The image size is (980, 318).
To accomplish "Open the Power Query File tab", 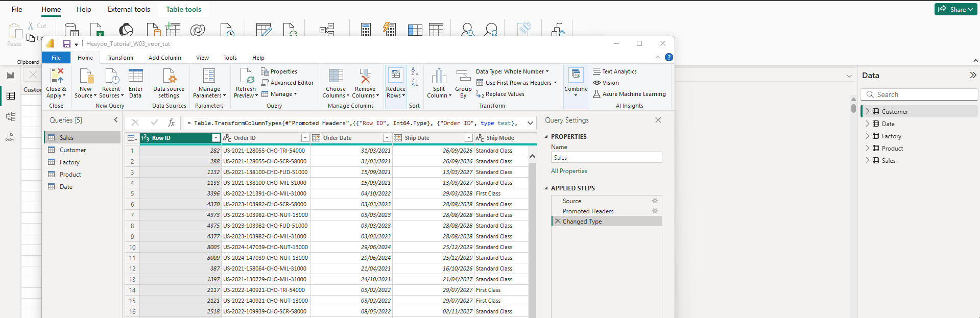I will click(56, 58).
